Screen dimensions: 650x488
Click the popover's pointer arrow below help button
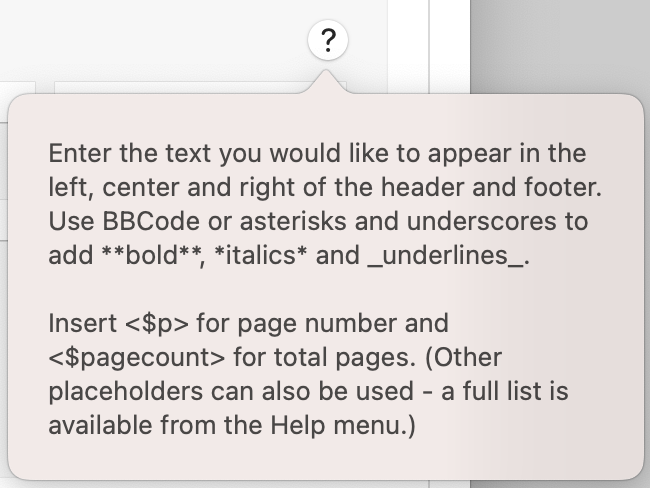[327, 82]
